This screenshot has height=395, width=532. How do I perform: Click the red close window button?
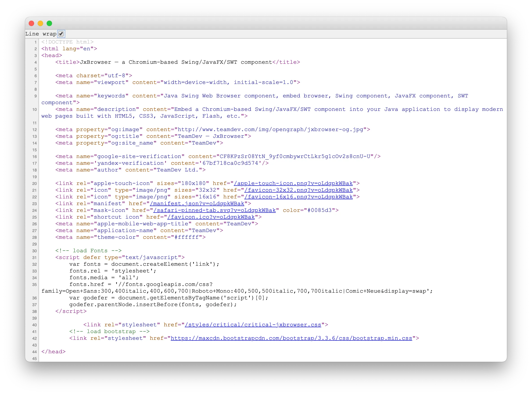coord(32,23)
